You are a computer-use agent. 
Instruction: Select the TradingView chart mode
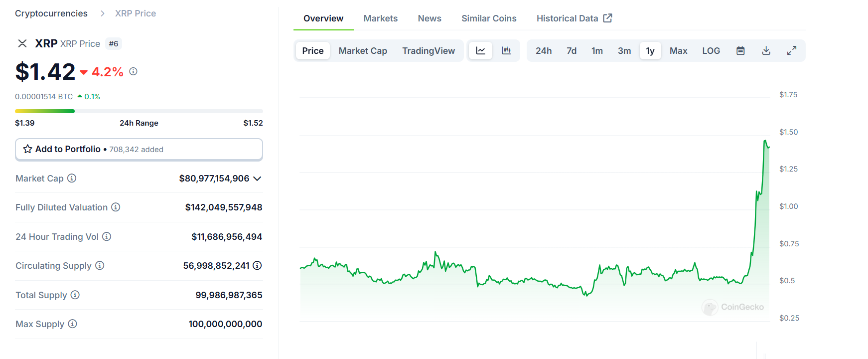429,50
